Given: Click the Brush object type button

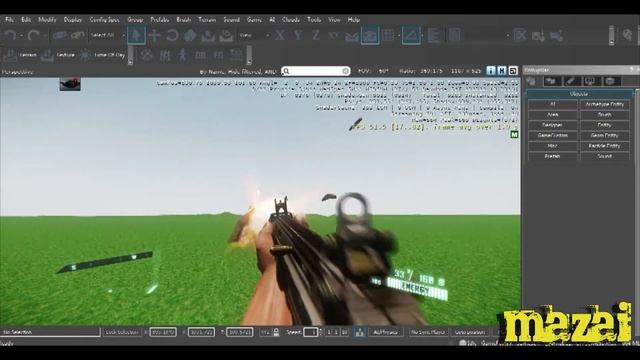Looking at the screenshot, I should [x=604, y=115].
